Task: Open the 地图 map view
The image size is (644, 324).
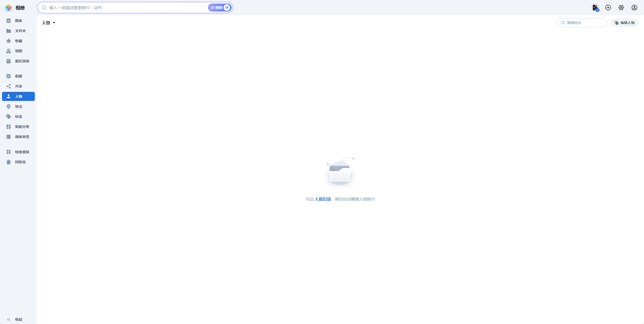Action: 18,51
